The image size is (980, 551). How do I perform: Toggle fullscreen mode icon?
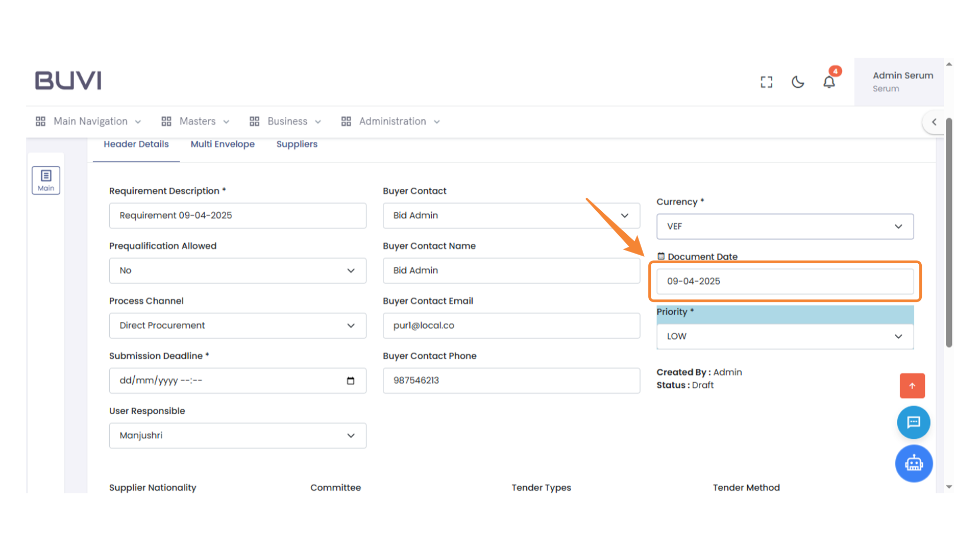coord(766,82)
